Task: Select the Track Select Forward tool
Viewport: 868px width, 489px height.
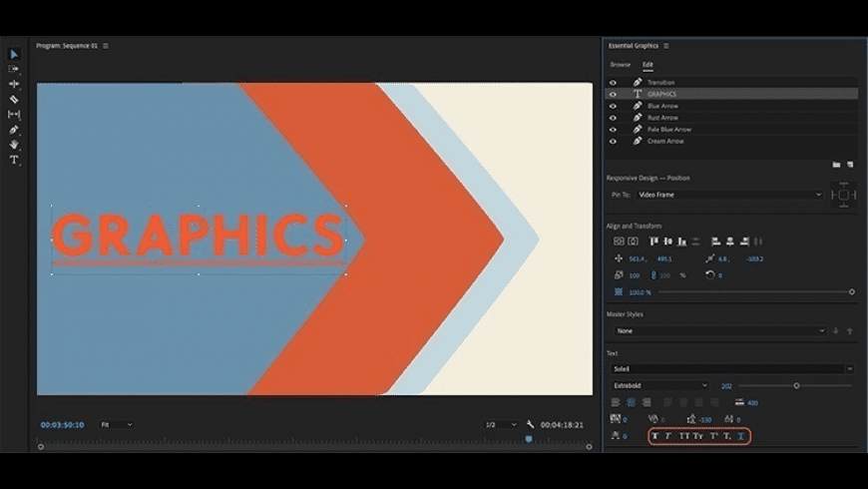Action: tap(14, 69)
